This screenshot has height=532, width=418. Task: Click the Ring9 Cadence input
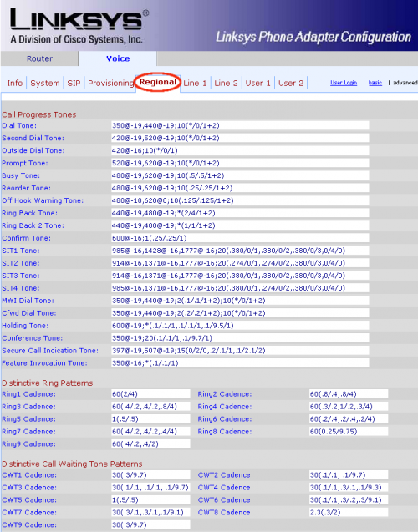pos(150,443)
